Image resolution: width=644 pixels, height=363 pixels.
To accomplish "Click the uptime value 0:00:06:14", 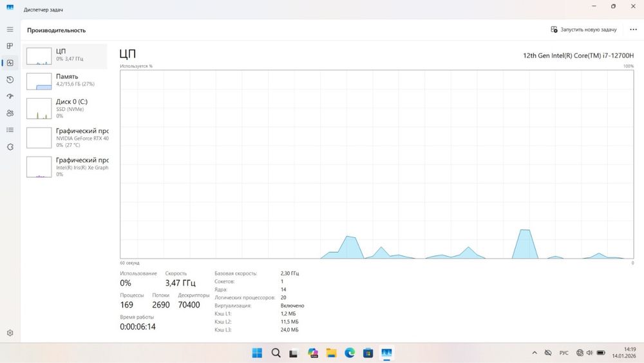I will 138,327.
